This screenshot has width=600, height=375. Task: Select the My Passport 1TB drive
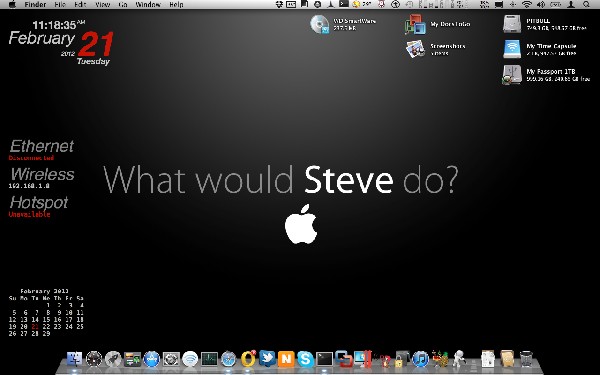tap(512, 74)
